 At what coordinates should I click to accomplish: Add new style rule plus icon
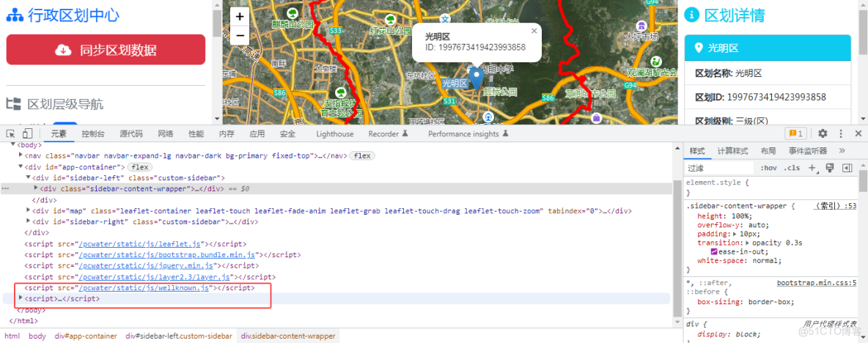pyautogui.click(x=812, y=168)
